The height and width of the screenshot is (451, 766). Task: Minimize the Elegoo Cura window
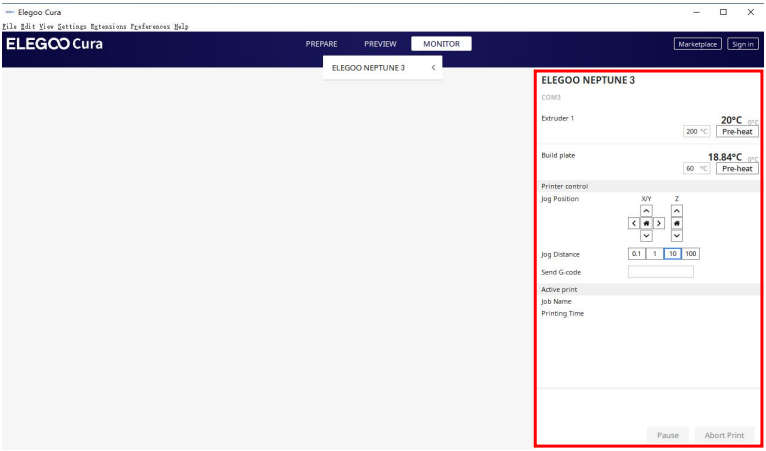coord(696,12)
